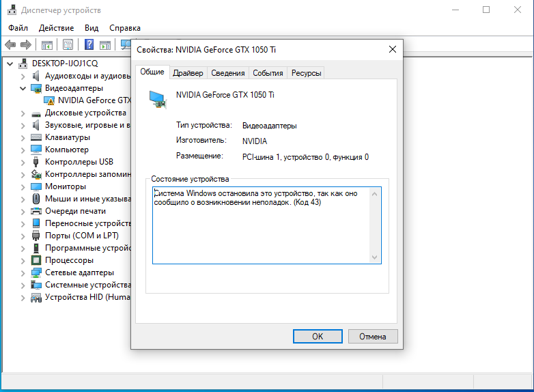Expand the Дисковые устройства node
Image resolution: width=534 pixels, height=392 pixels.
(x=23, y=113)
